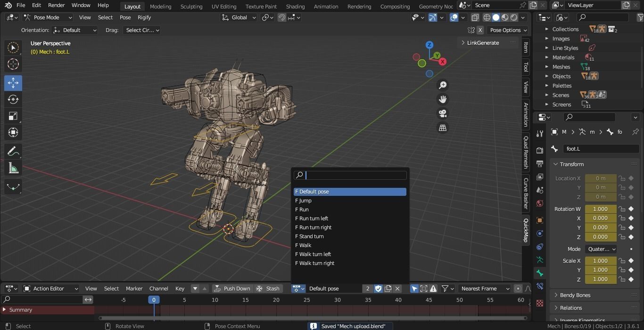Select the F Walk action
The height and width of the screenshot is (330, 644).
[x=350, y=245]
